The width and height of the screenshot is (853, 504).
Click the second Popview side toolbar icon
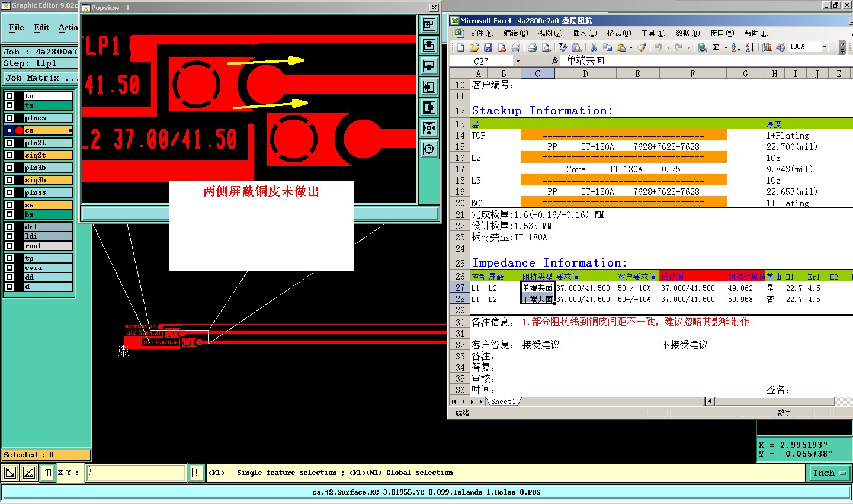point(429,46)
